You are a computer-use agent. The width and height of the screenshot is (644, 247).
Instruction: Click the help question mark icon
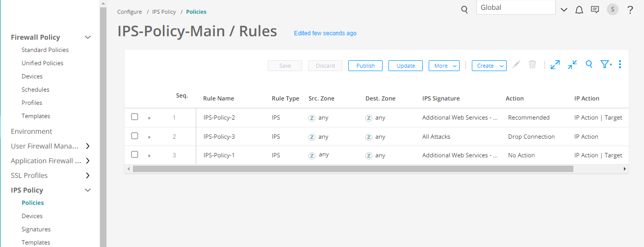click(x=630, y=10)
